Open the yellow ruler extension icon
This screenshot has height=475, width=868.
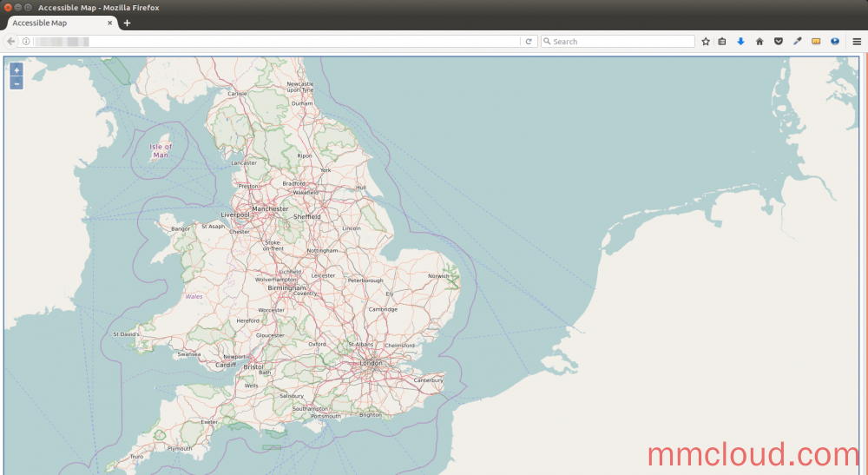(816, 42)
